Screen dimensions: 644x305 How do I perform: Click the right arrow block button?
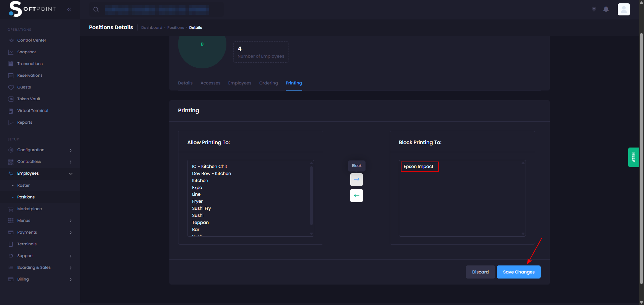pyautogui.click(x=356, y=180)
